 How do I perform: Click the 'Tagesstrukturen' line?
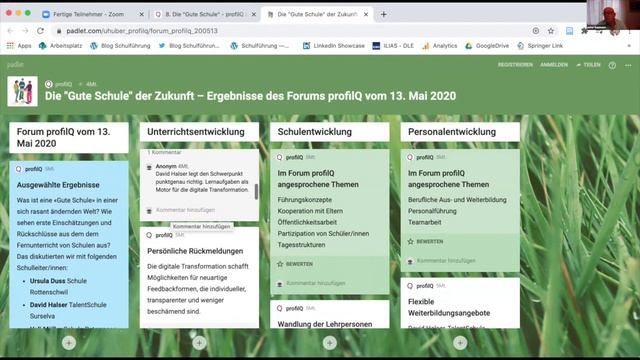301,245
